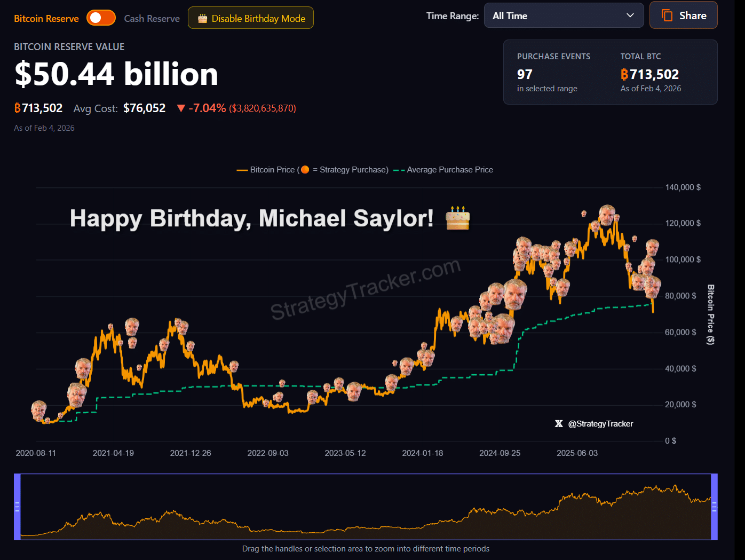
Task: Click the red down triangle beside -7.04%
Action: (181, 108)
